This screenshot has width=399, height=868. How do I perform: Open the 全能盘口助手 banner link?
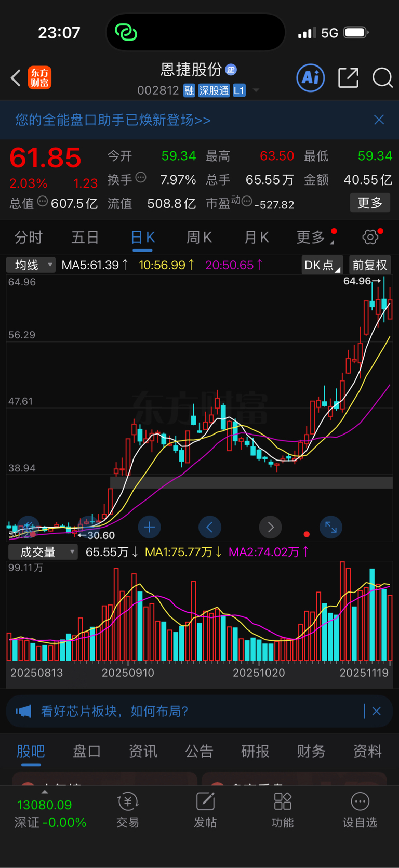click(x=113, y=120)
